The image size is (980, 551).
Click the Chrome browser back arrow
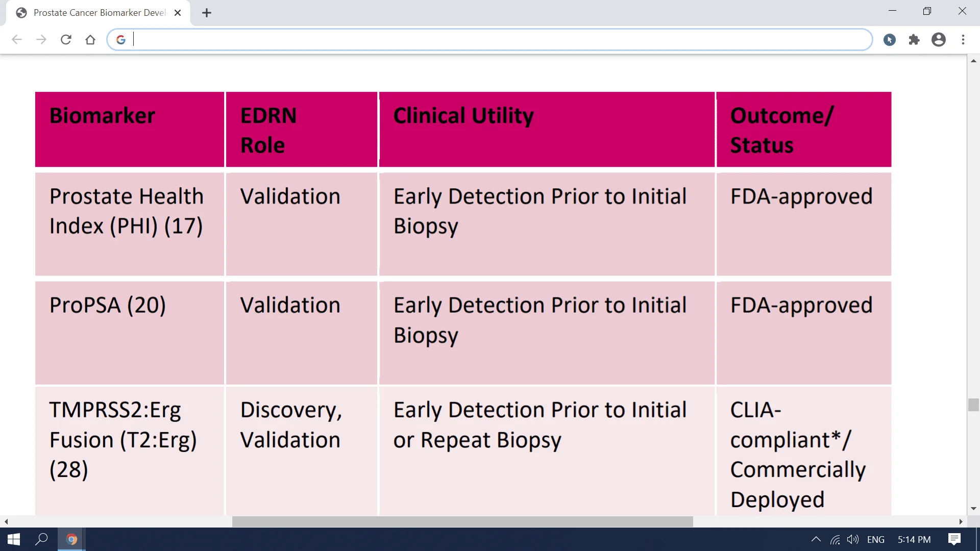[16, 40]
